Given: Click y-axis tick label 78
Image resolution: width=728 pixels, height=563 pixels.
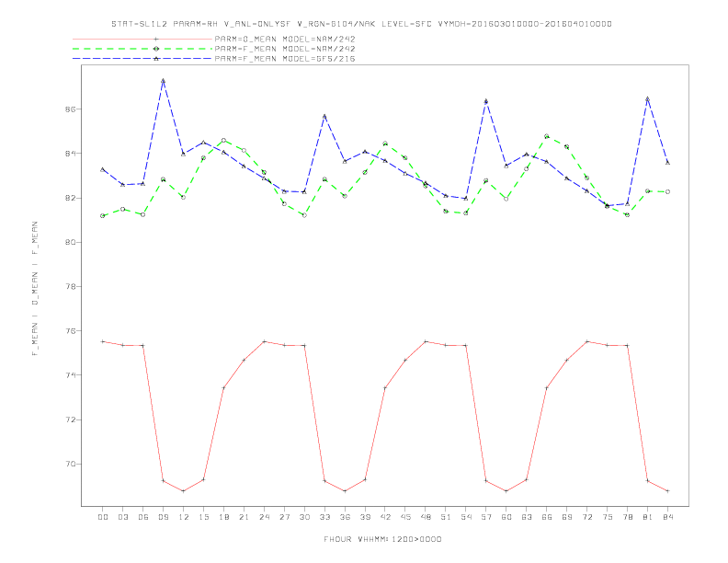Looking at the screenshot, I should click(70, 287).
